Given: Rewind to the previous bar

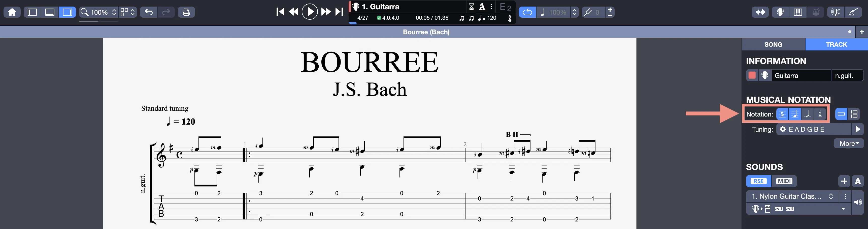Looking at the screenshot, I should point(293,12).
